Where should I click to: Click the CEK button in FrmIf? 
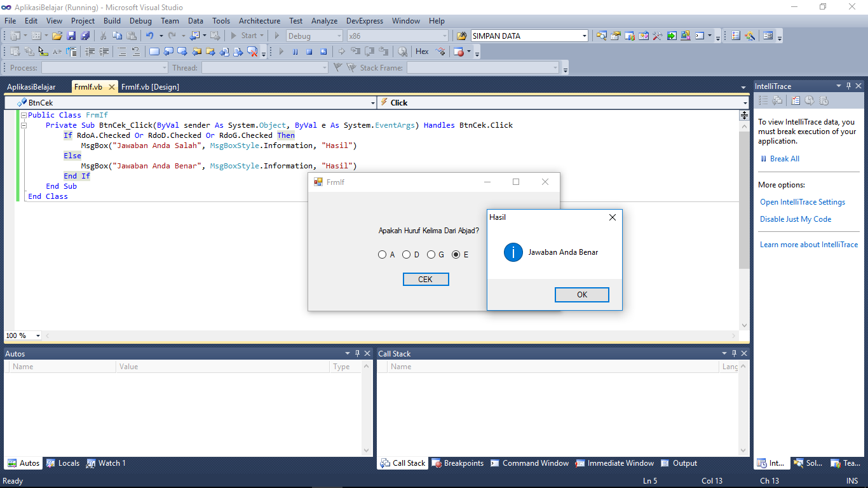click(426, 280)
